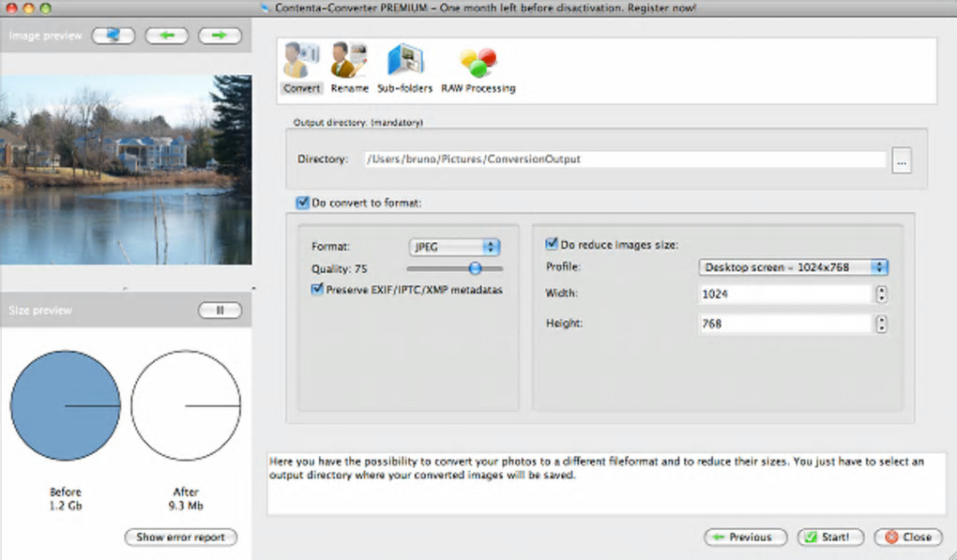Click the Before size pie chart

point(66,405)
